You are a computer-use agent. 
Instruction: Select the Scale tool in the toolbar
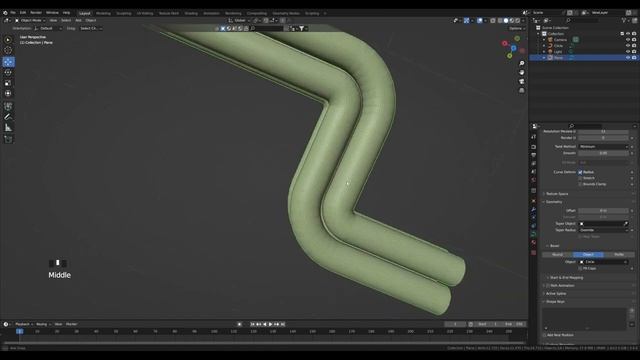pyautogui.click(x=8, y=83)
